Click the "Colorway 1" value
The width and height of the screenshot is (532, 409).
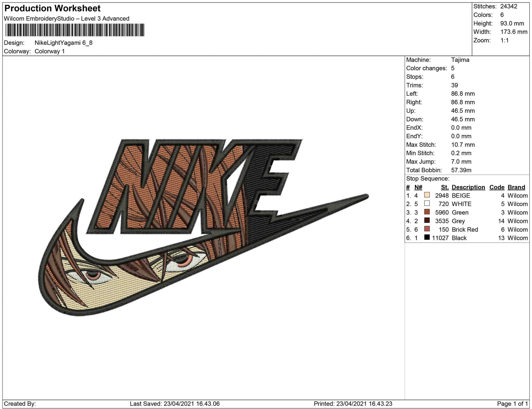point(50,51)
